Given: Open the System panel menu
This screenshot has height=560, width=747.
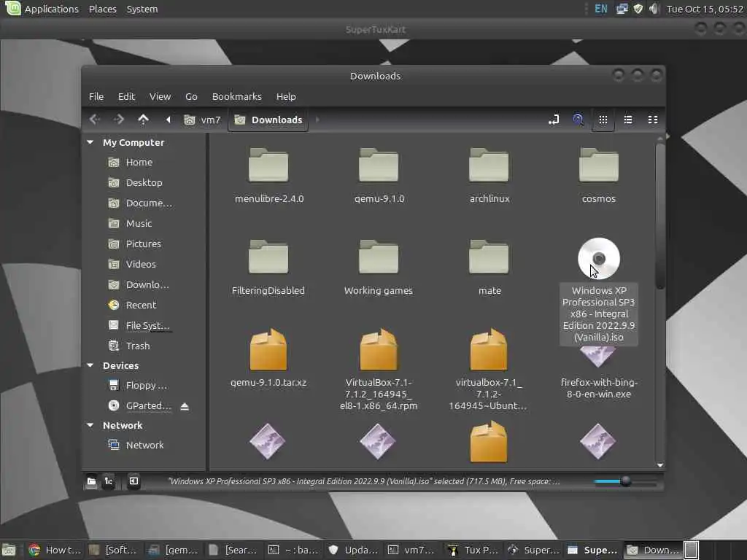Looking at the screenshot, I should click(x=142, y=9).
